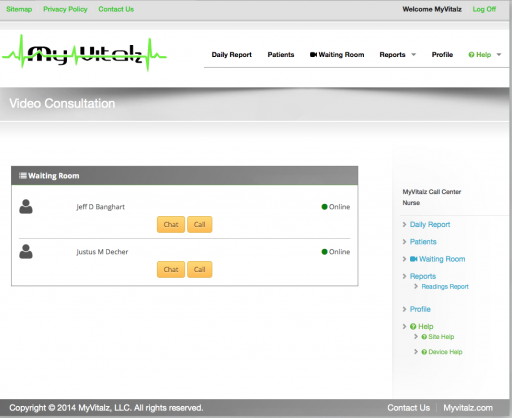Click the Video Consultation page heading
512x418 pixels.
coord(62,103)
